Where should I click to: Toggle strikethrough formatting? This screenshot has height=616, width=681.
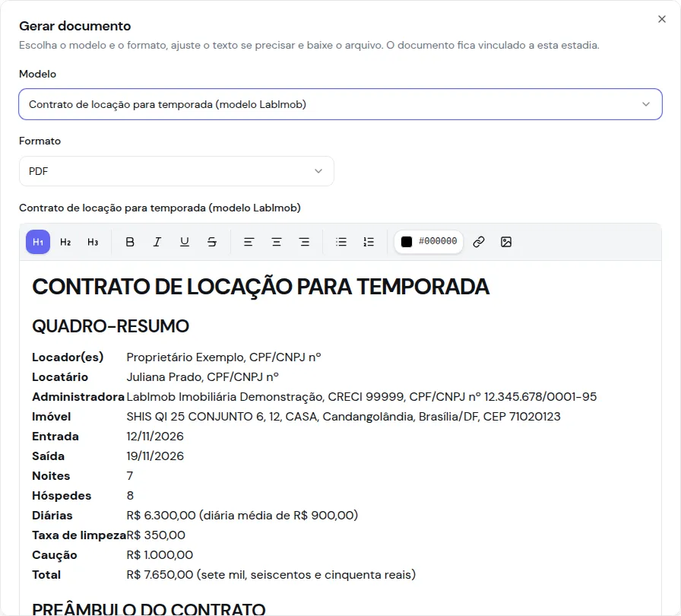[x=212, y=242]
